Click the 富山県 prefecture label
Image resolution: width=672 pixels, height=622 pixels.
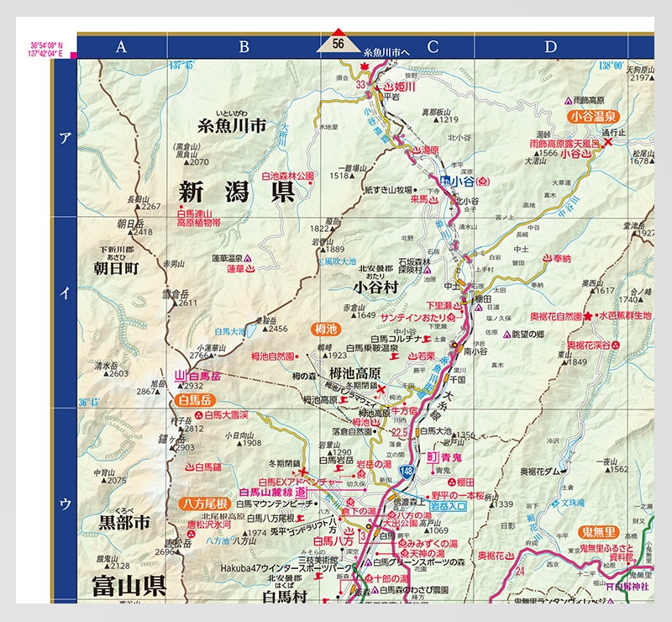129,587
